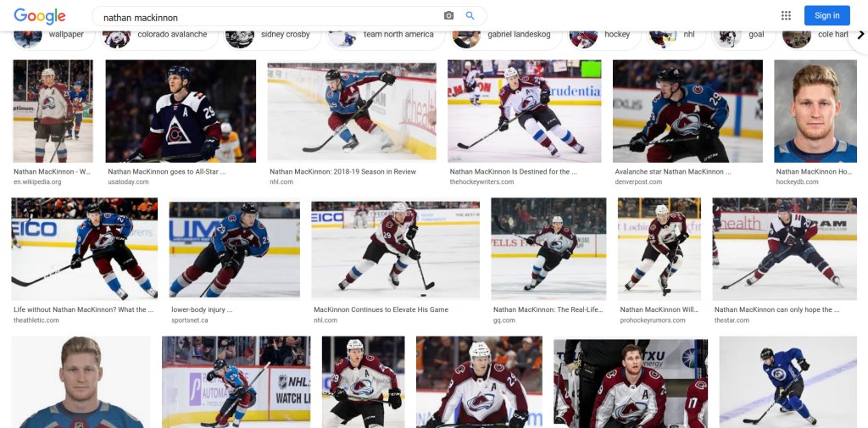Open the thestar.com image result

point(784,249)
